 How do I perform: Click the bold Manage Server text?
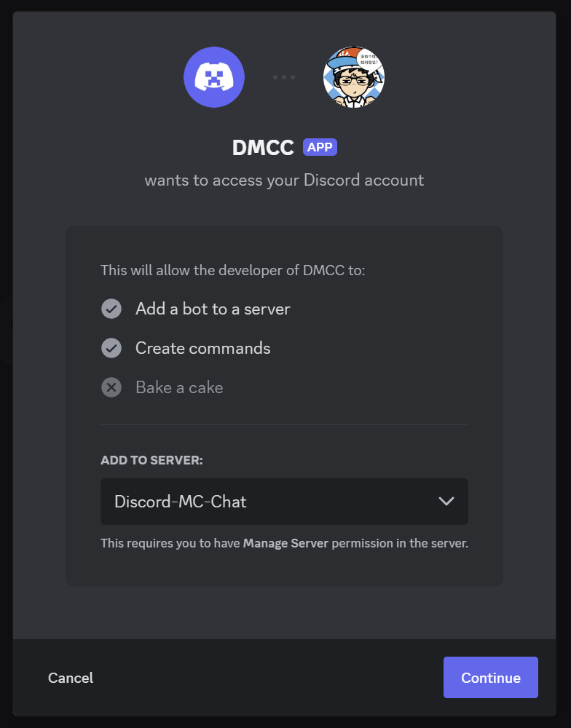[x=285, y=543]
